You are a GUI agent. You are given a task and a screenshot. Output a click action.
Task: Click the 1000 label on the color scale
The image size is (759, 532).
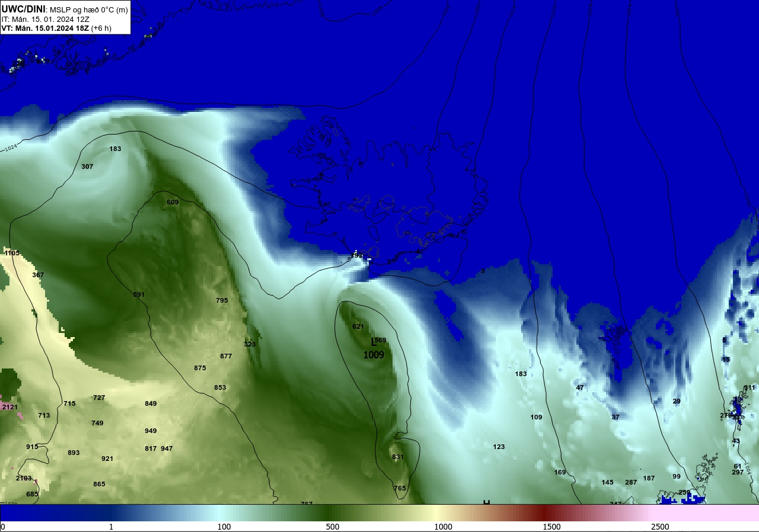pos(443,527)
